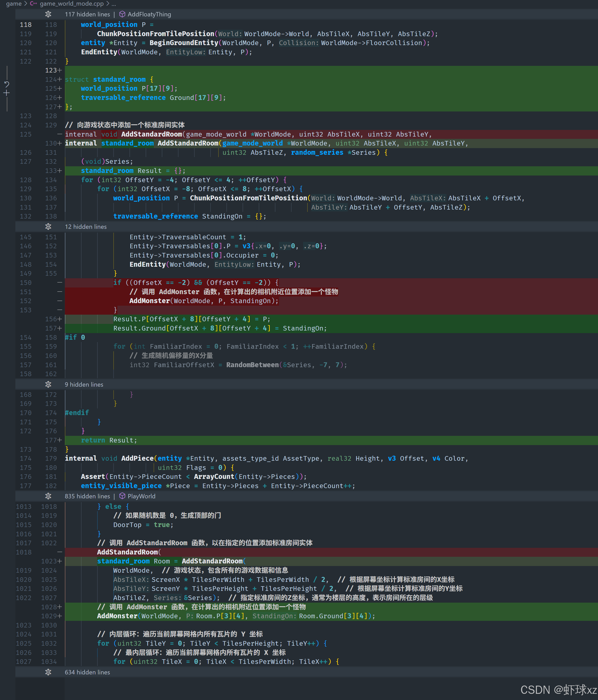The height and width of the screenshot is (700, 598).
Task: Click the '634 hidden lines' text at bottom
Action: click(87, 672)
